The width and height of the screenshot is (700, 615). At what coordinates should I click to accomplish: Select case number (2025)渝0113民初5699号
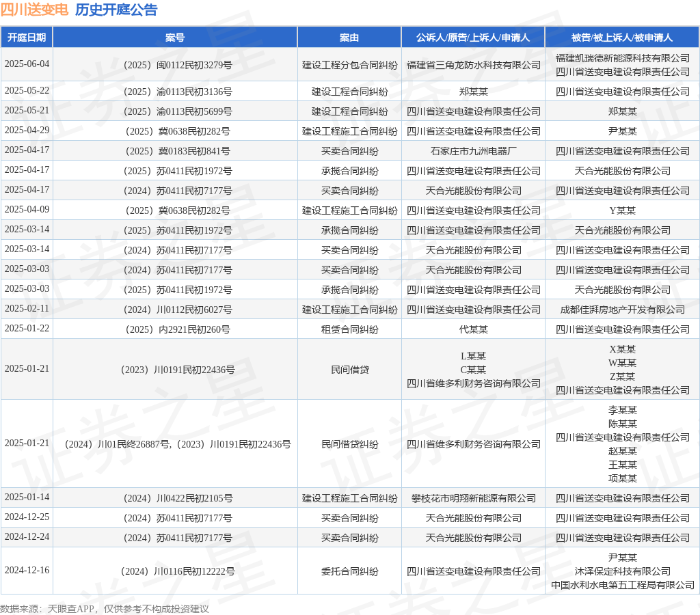pos(178,111)
